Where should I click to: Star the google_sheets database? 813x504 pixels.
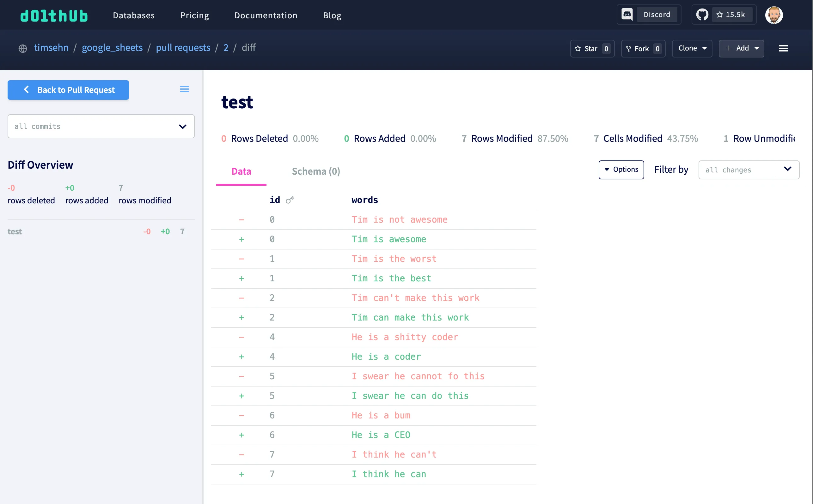[591, 49]
